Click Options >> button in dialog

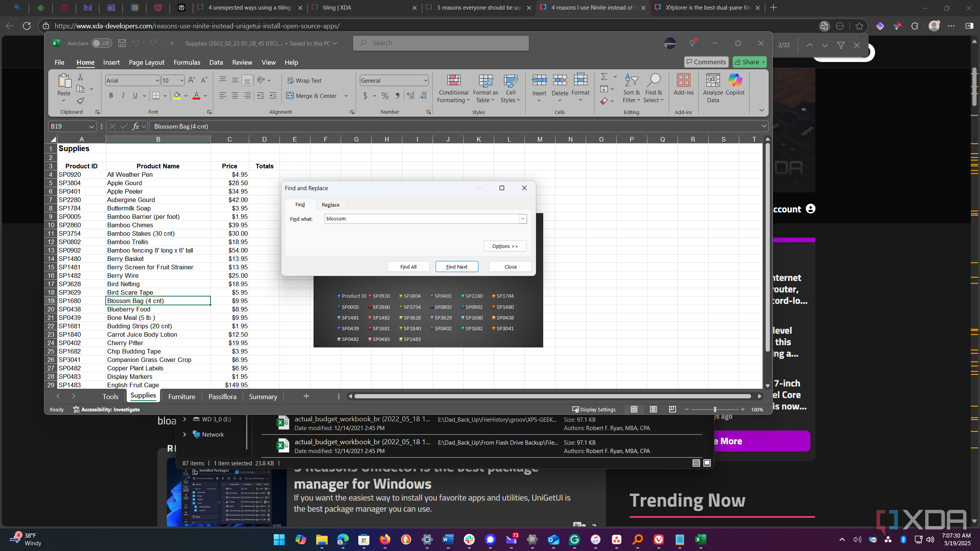(x=505, y=246)
